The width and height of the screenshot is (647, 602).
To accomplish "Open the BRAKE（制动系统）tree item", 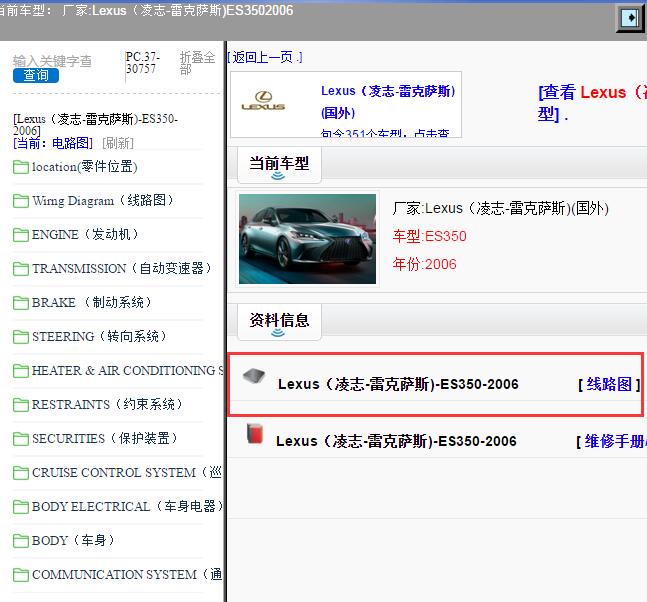I will point(92,302).
